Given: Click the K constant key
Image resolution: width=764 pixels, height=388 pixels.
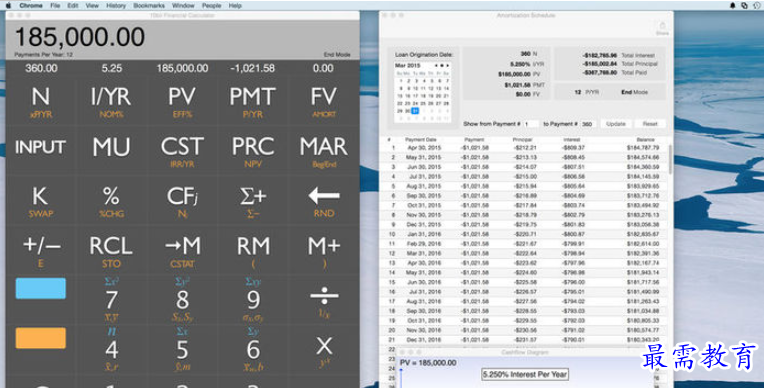Looking at the screenshot, I should [x=41, y=200].
